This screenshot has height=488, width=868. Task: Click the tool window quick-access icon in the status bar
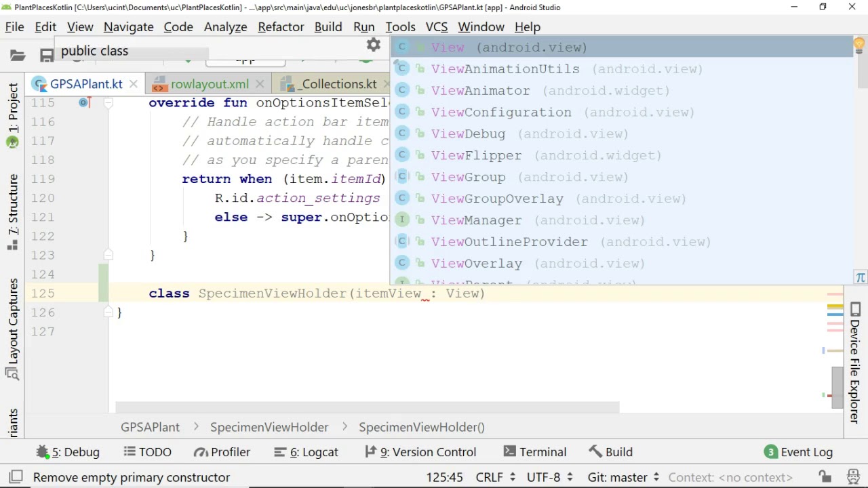pos(16,477)
